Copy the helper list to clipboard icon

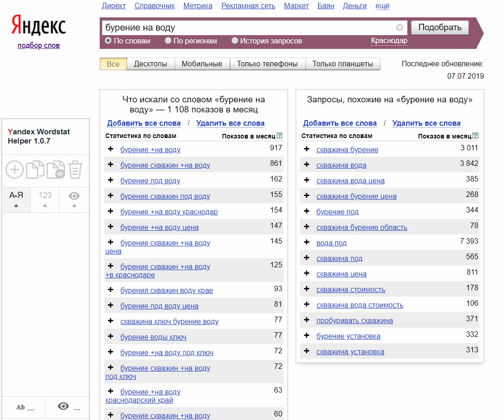(35, 169)
